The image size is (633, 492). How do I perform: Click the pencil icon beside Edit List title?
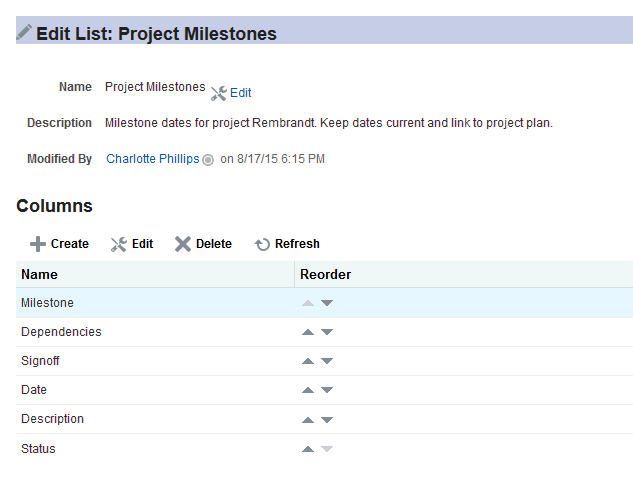[24, 32]
